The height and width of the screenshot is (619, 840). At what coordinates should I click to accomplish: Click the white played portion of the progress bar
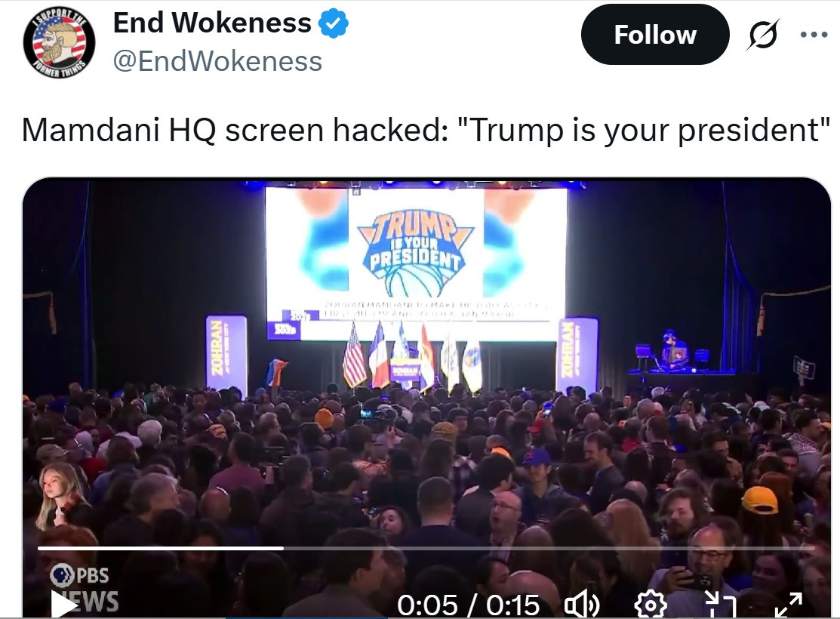[x=160, y=548]
